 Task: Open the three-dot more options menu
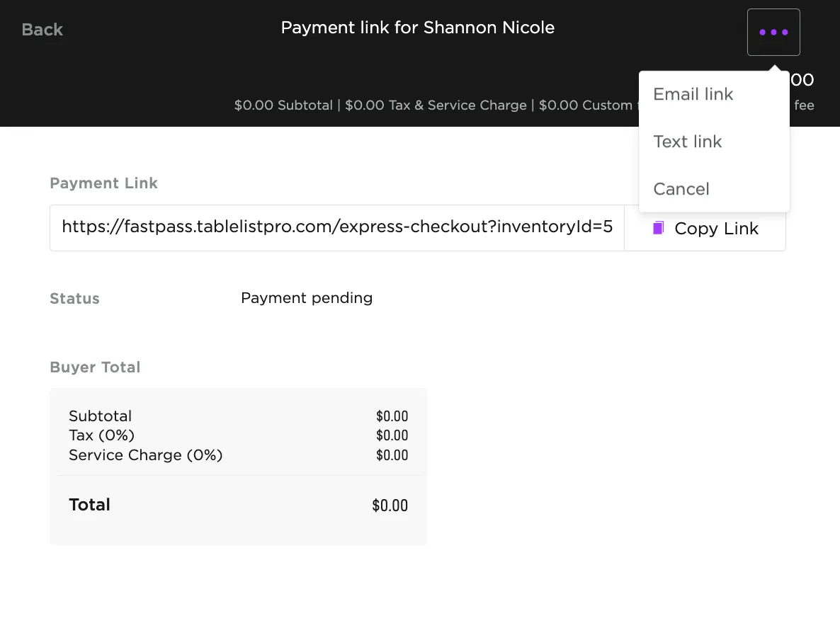(x=773, y=32)
